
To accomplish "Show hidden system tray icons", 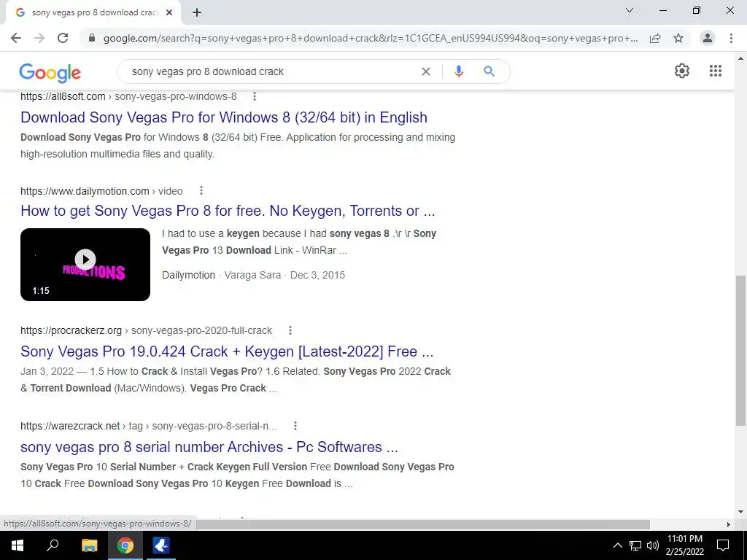I will pos(617,545).
